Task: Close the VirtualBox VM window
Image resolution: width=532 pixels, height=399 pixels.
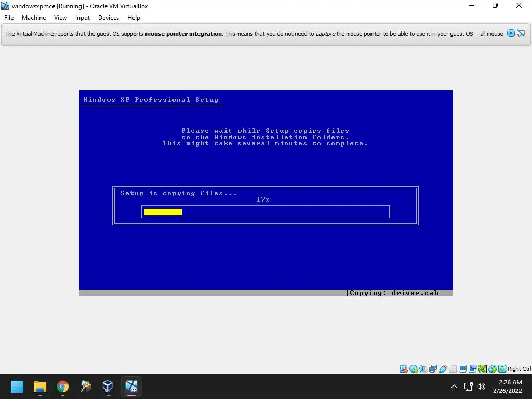Action: 519,6
